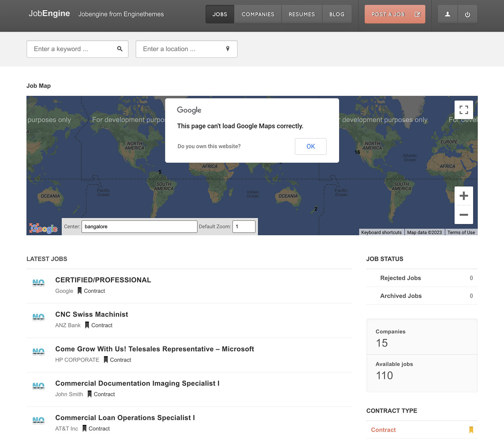Viewport: 504px width, 440px height.
Task: Click the yellow Contract type bookmark icon
Action: [x=471, y=430]
